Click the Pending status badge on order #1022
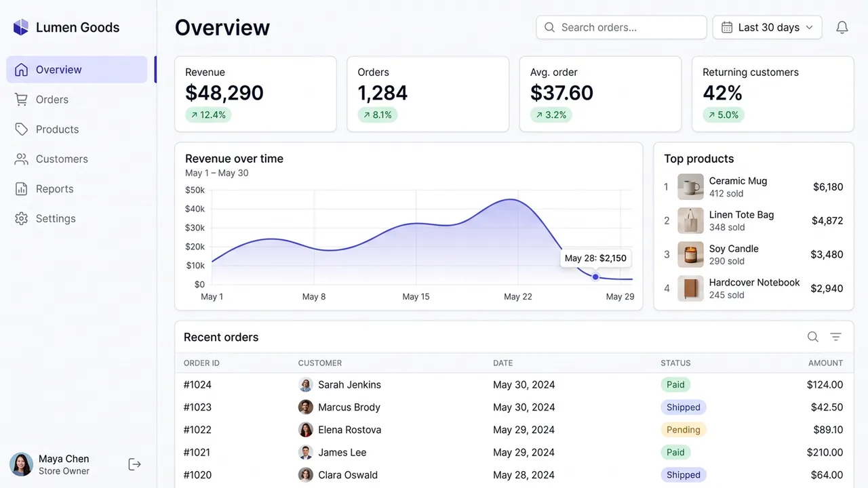 (x=684, y=430)
